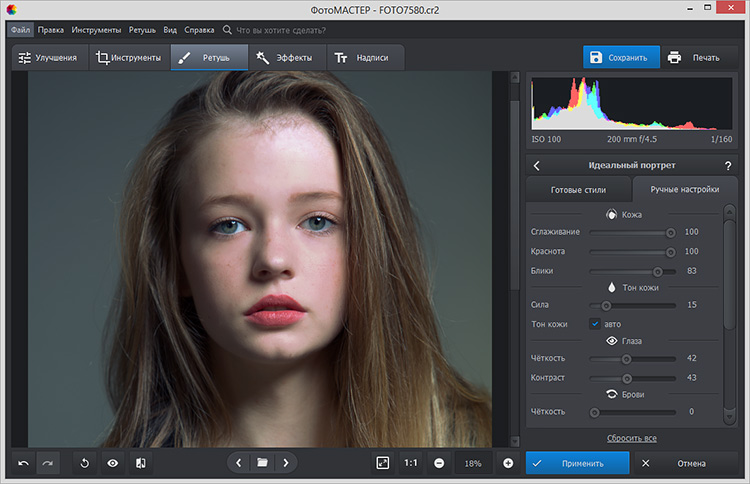Viewport: 750px width, 484px height.
Task: Click the Применить button
Action: [578, 463]
